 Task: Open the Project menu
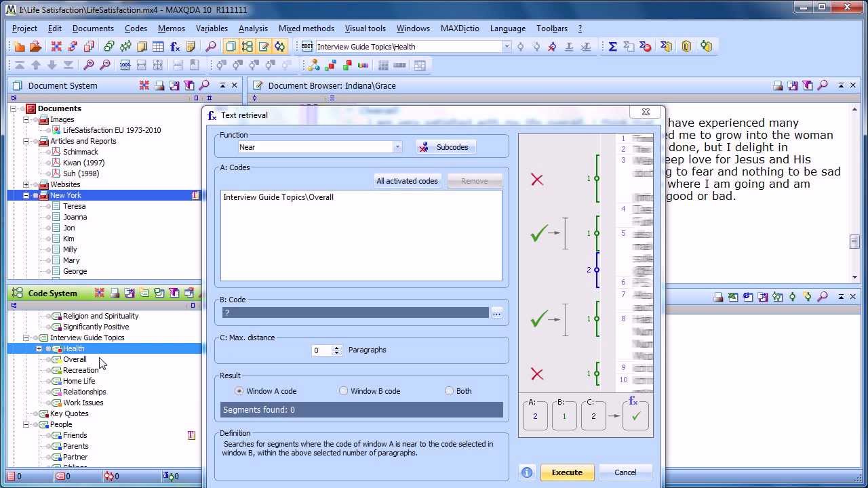click(24, 28)
